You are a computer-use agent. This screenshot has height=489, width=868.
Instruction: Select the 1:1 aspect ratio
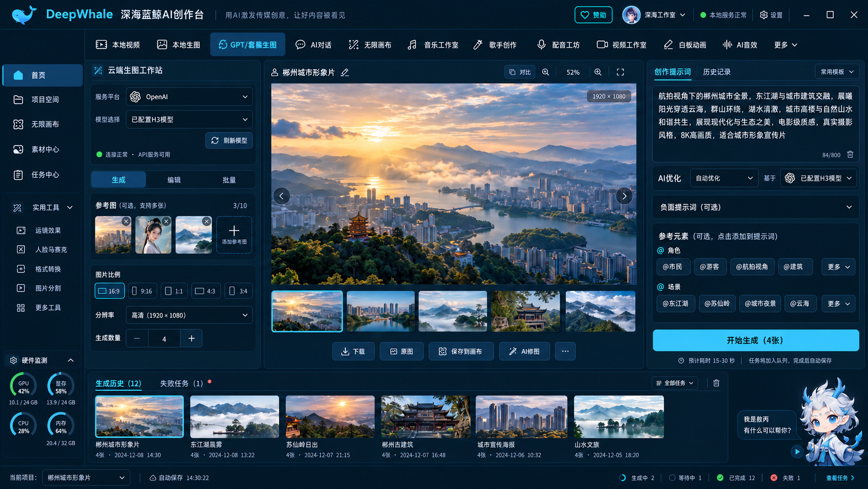[174, 291]
